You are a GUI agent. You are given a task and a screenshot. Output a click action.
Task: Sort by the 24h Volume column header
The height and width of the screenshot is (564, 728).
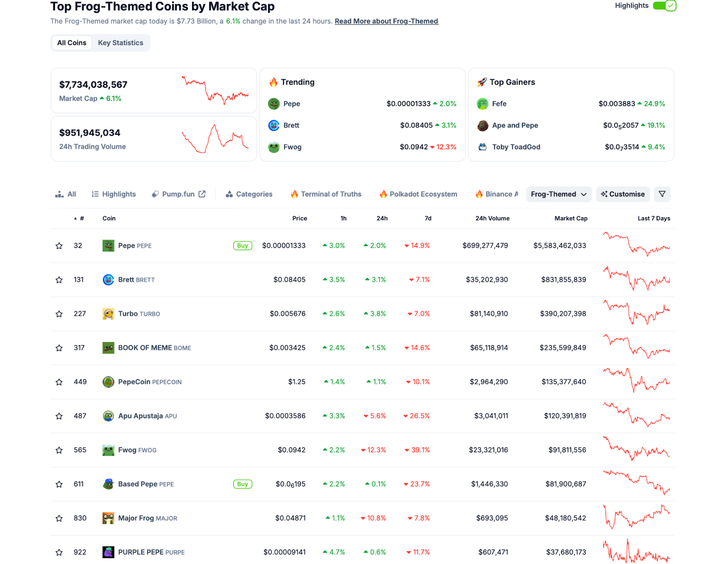click(x=492, y=218)
